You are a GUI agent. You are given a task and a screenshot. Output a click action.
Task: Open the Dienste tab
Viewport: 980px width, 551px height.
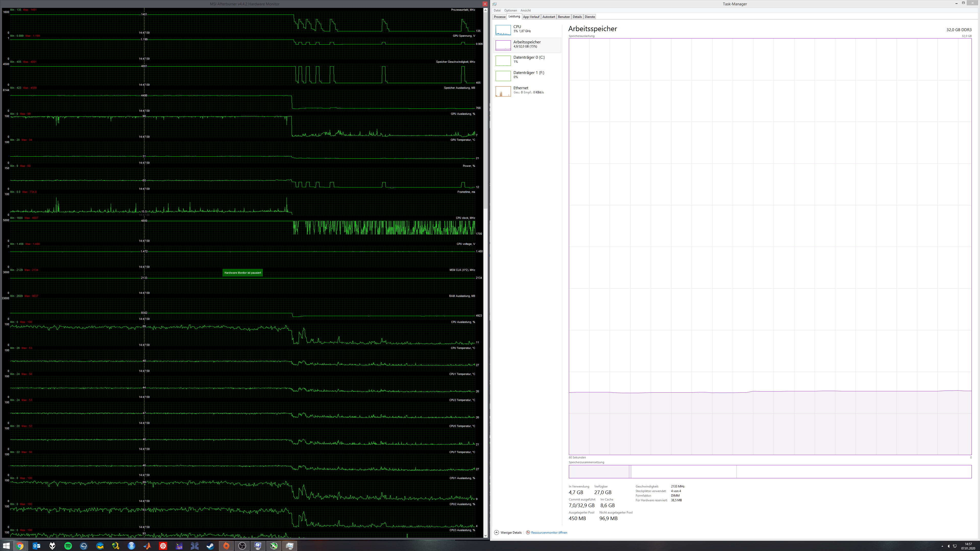click(x=590, y=17)
